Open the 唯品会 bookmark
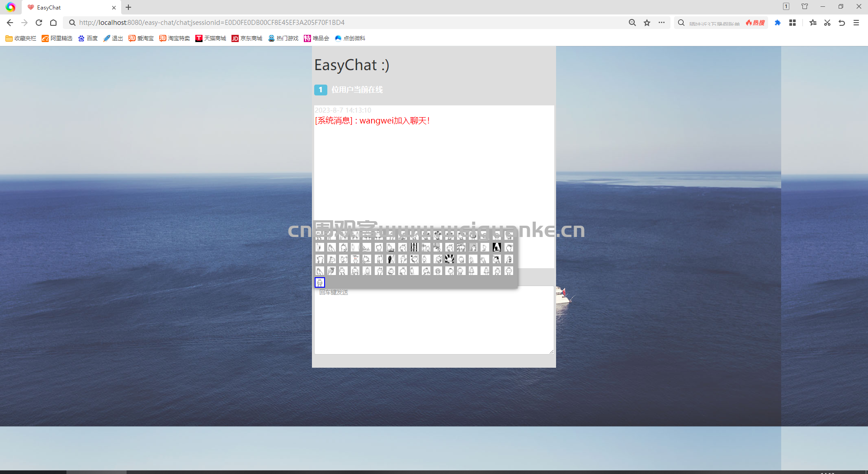868x474 pixels. coord(316,38)
